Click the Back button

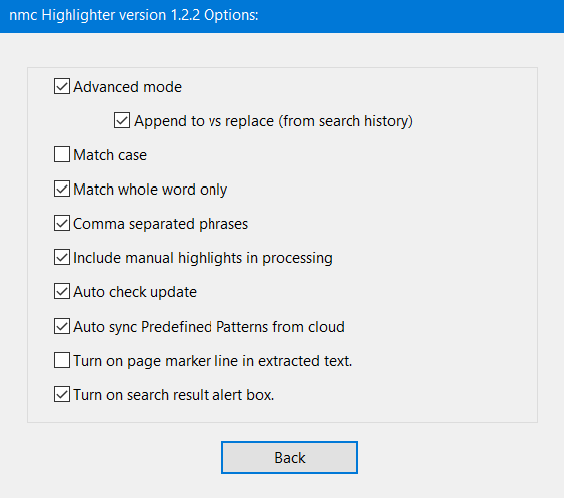coord(289,457)
